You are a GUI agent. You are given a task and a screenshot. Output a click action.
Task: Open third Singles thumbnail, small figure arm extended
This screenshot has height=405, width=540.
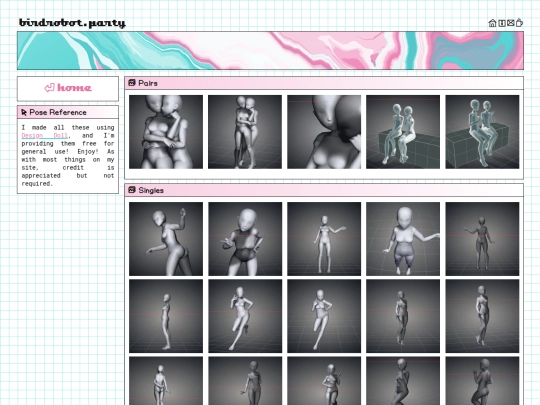[324, 239]
